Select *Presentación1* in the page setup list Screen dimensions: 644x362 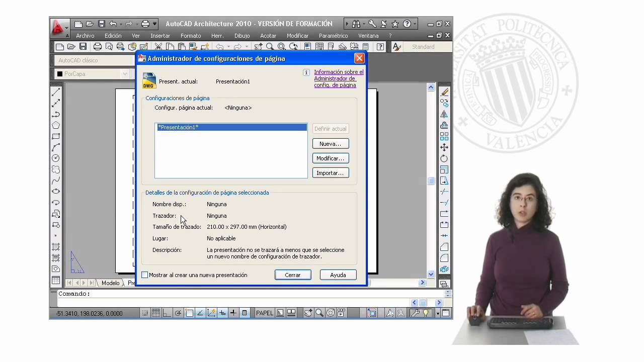231,127
